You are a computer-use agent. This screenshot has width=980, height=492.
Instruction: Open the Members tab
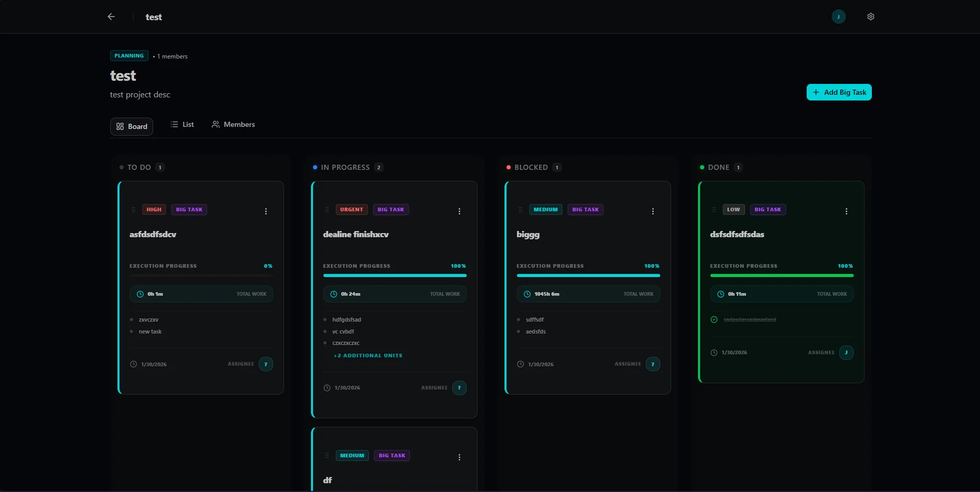click(233, 124)
